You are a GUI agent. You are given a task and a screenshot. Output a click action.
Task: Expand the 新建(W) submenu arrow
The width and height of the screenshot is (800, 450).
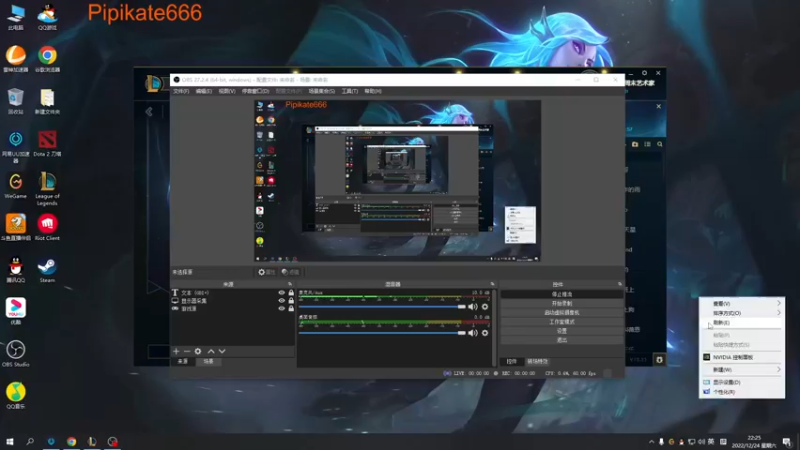tap(779, 369)
